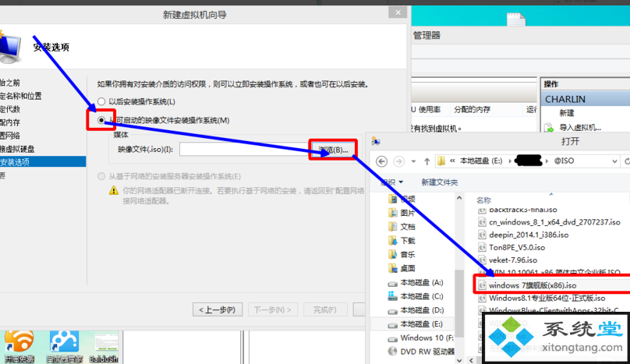
Task: Open the 图片 folder in navigation pane
Action: (x=402, y=213)
